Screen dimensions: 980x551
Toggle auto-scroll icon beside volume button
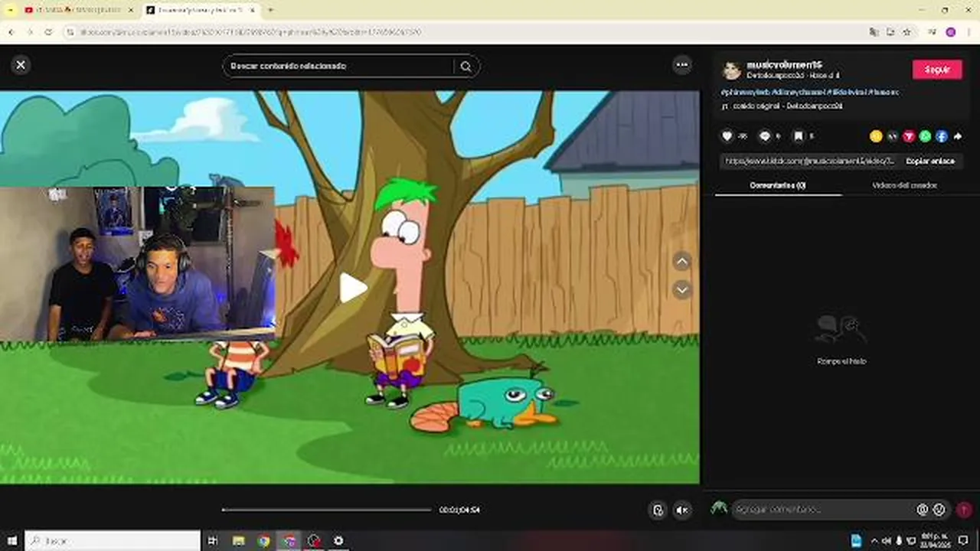pos(658,510)
